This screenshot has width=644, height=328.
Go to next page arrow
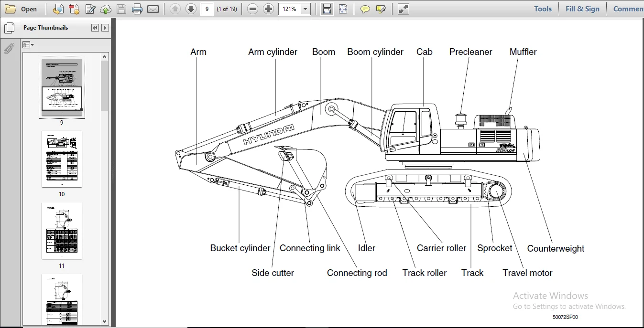191,9
